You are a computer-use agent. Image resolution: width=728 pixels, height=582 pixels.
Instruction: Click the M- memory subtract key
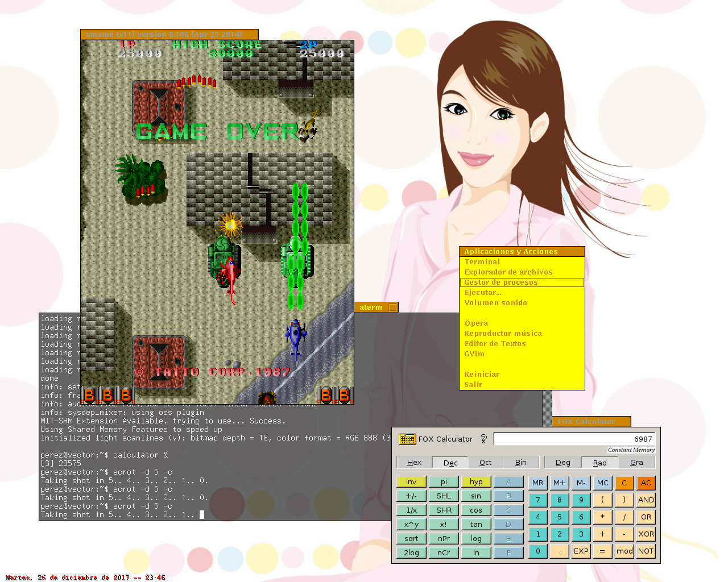(x=581, y=483)
